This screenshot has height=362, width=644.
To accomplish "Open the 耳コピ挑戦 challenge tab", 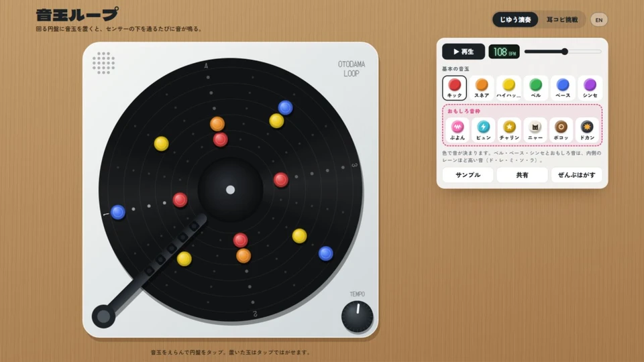I will point(562,19).
